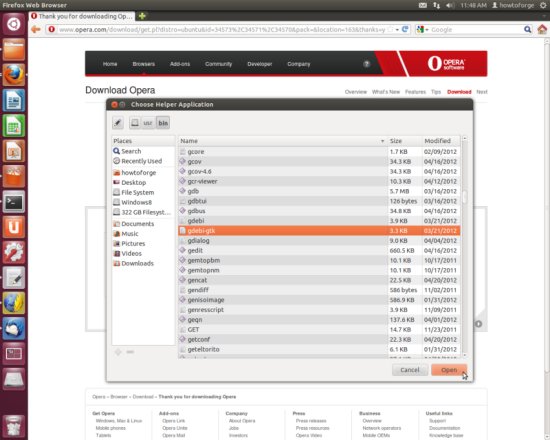Open the Overview page link
The width and height of the screenshot is (550, 440).
(x=356, y=92)
